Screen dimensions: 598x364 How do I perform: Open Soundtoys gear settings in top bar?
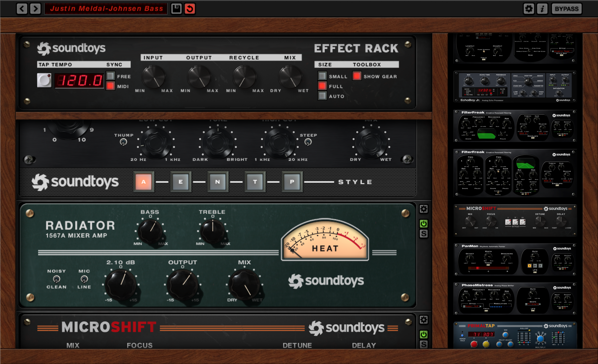pyautogui.click(x=529, y=9)
